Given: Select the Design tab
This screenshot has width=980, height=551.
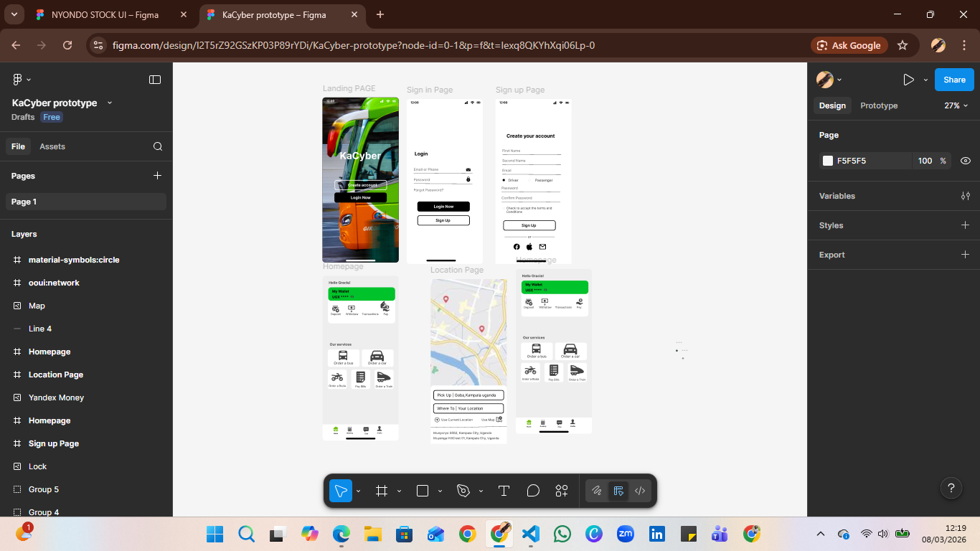Looking at the screenshot, I should (832, 105).
